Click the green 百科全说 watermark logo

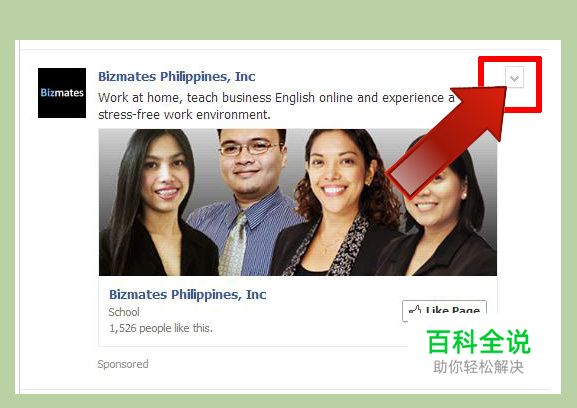478,342
